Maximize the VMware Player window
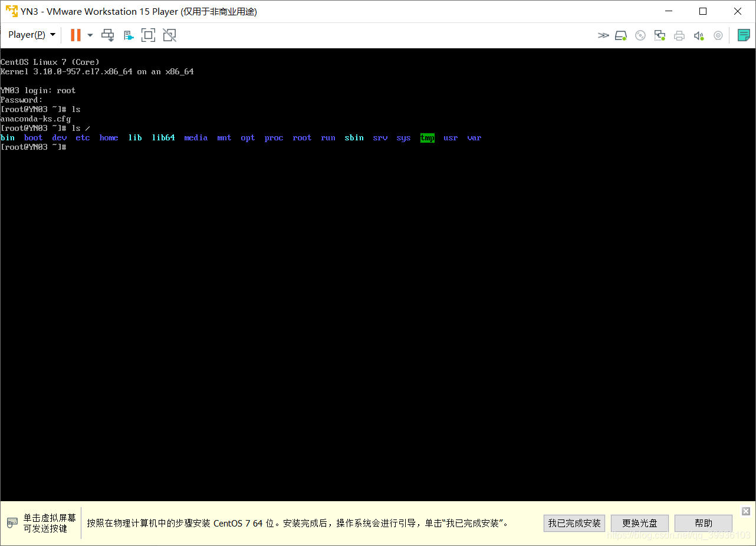This screenshot has width=756, height=546. pos(703,11)
